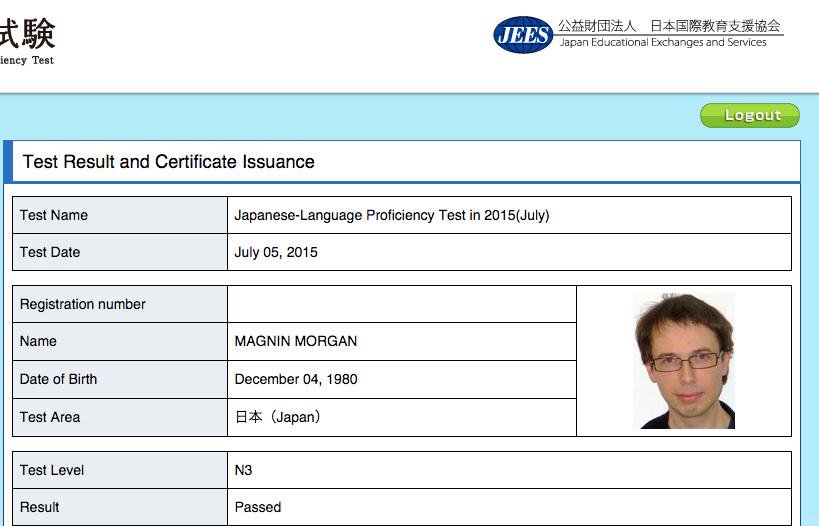Click the candidate ID photo thumbnail
The width and height of the screenshot is (819, 526).
(x=685, y=361)
